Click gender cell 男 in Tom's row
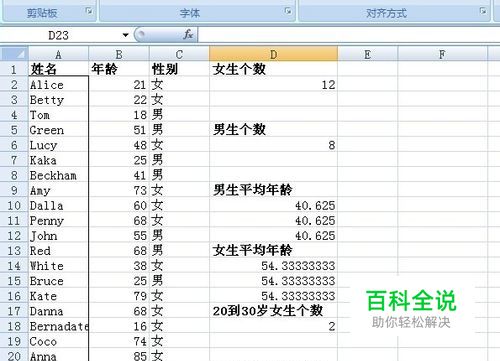 tap(179, 115)
